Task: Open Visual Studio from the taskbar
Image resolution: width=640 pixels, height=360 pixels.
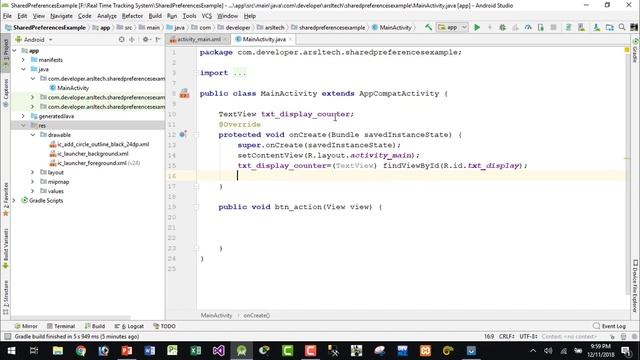Action: 218,351
